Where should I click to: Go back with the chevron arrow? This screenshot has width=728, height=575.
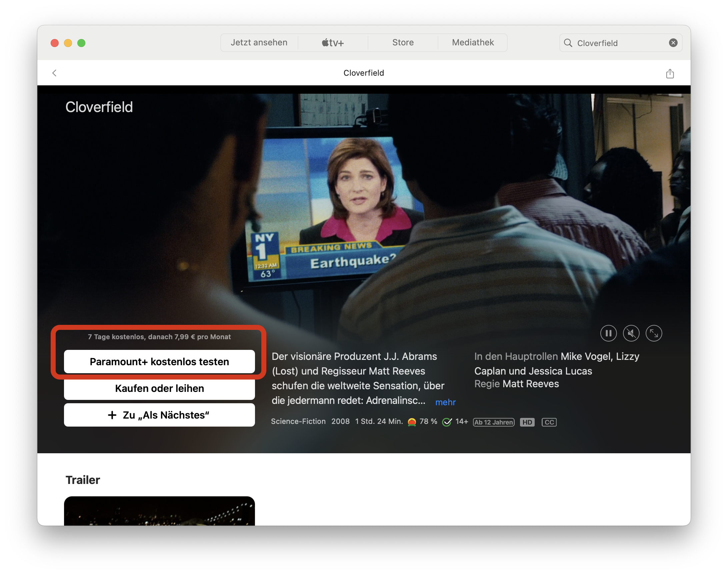pyautogui.click(x=54, y=73)
